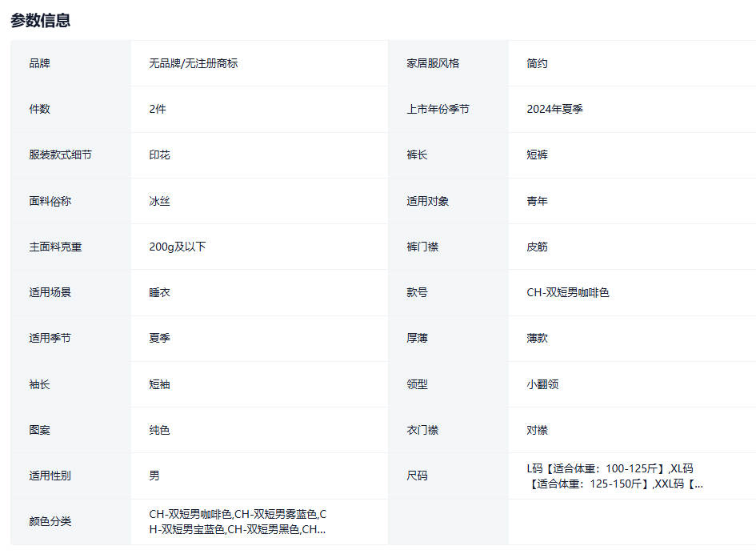Screen dimensions: 756x558
Task: Click the 2024年夏季 launch season value
Action: tap(554, 109)
